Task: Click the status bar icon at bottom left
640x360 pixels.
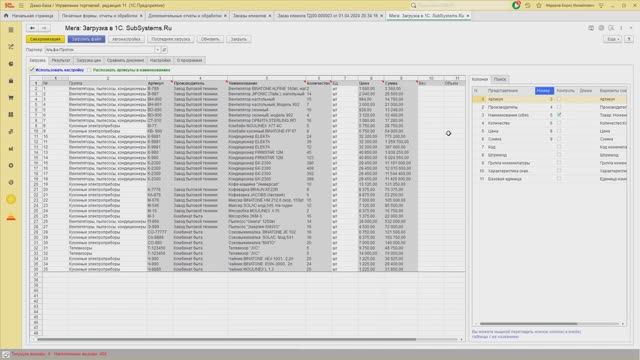Action: click(x=6, y=354)
